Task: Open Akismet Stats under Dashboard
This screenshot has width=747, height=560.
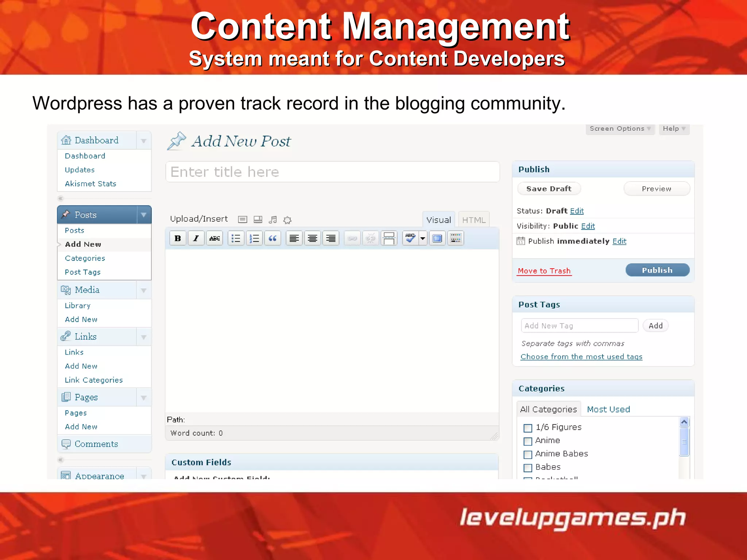Action: coord(90,184)
